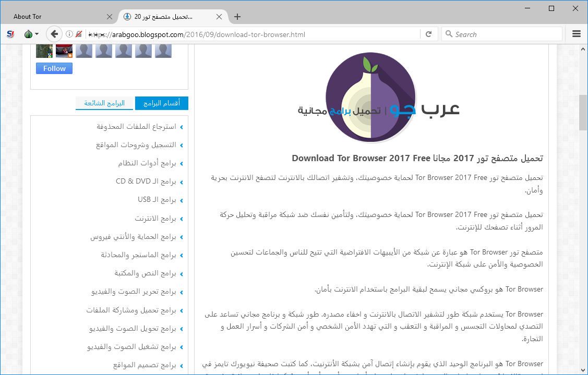588x375 pixels.
Task: Open برامج الانترنت category
Action: pos(155,218)
